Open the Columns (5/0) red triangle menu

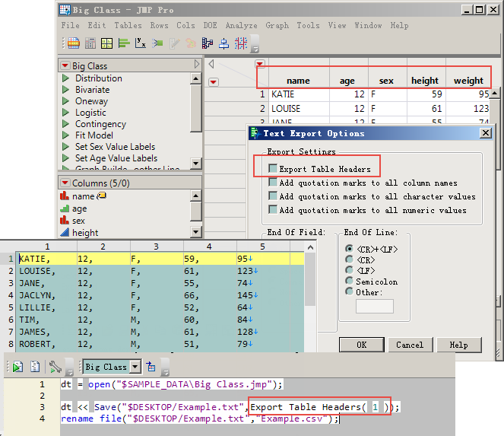(x=65, y=183)
